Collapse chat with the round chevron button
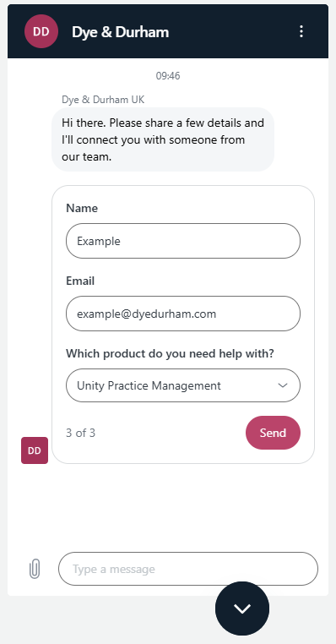This screenshot has height=644, width=336. [242, 609]
